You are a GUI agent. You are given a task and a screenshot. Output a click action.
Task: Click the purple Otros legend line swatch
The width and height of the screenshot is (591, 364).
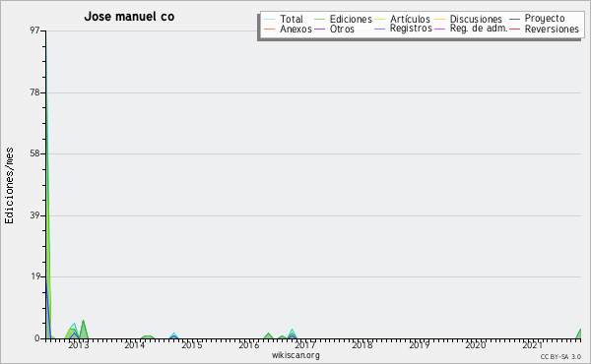[319, 29]
